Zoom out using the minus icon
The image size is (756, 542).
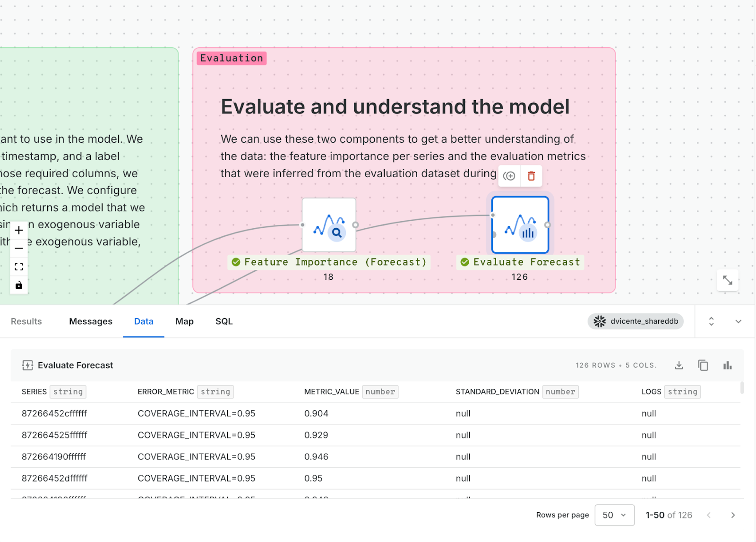click(18, 248)
